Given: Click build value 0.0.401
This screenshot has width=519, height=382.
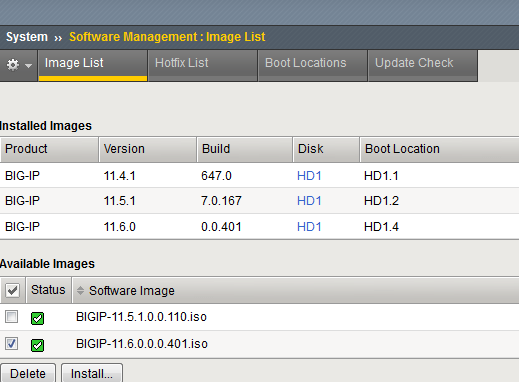Looking at the screenshot, I should coord(221,227).
